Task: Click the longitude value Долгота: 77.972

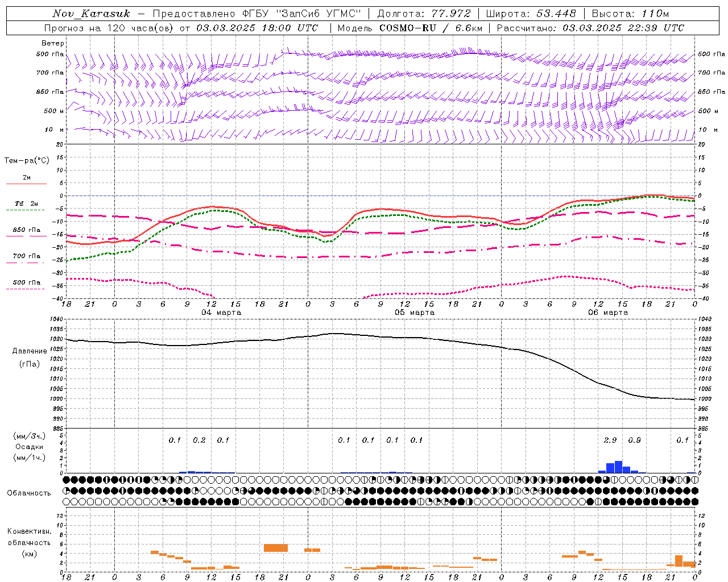Action: (424, 14)
